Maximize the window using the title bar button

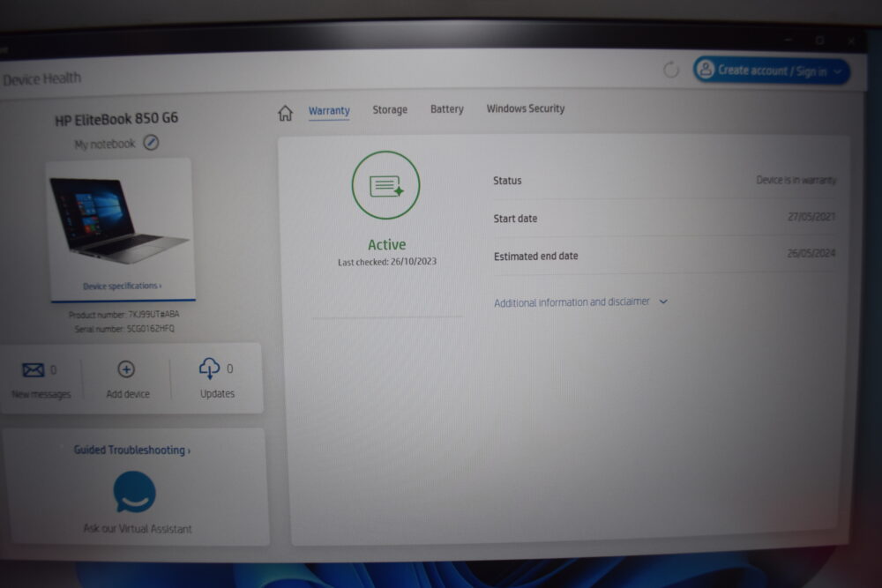coord(820,41)
